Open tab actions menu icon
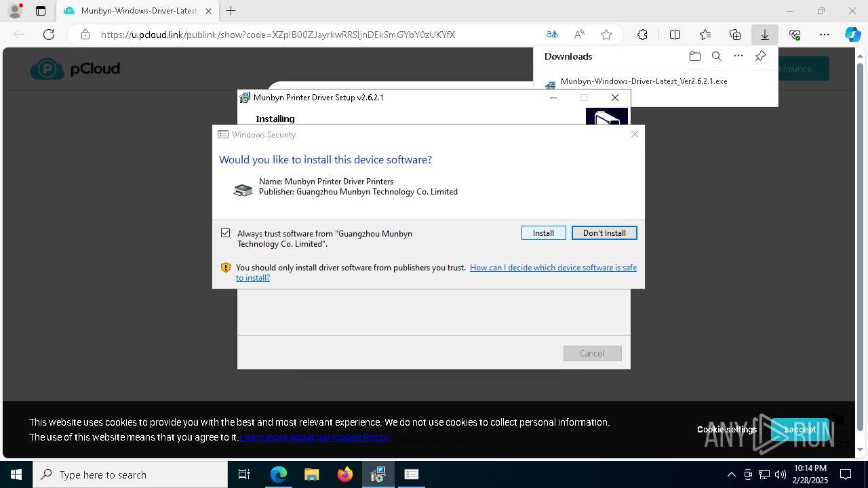This screenshot has height=488, width=868. click(x=41, y=11)
